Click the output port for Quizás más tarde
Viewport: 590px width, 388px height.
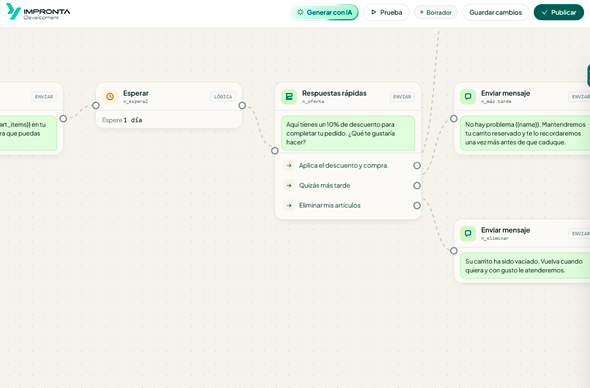coord(417,186)
